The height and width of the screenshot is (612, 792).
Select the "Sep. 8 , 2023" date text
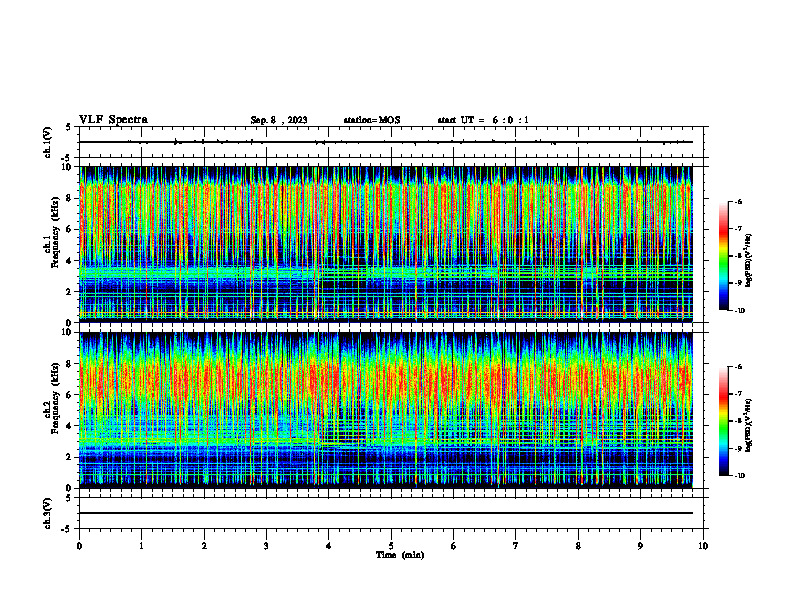[x=279, y=120]
